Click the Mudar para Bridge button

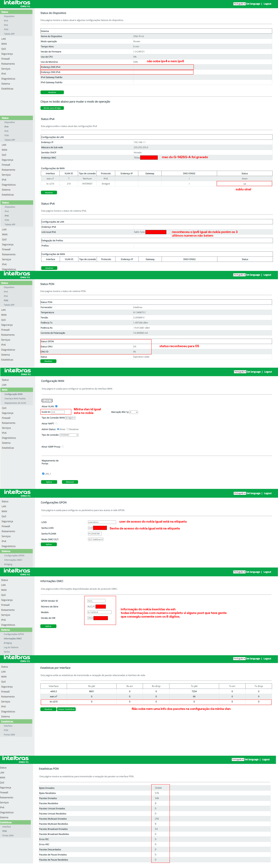pyautogui.click(x=52, y=108)
